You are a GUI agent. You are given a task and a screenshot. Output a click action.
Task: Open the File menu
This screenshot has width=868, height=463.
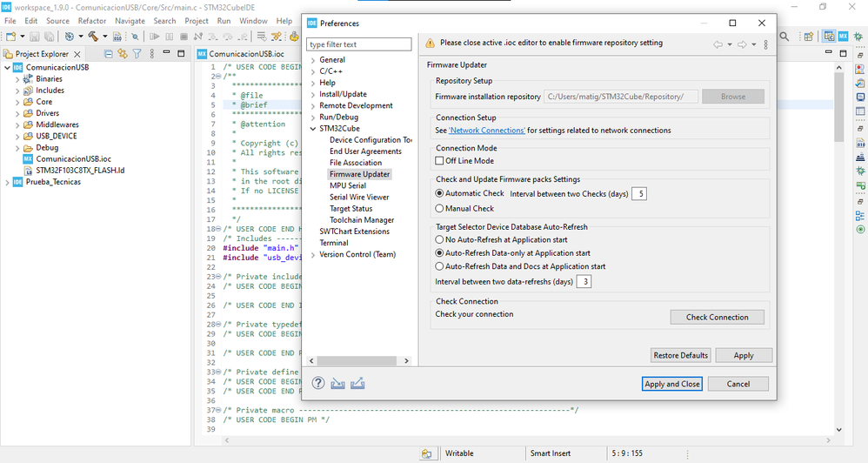click(x=10, y=21)
